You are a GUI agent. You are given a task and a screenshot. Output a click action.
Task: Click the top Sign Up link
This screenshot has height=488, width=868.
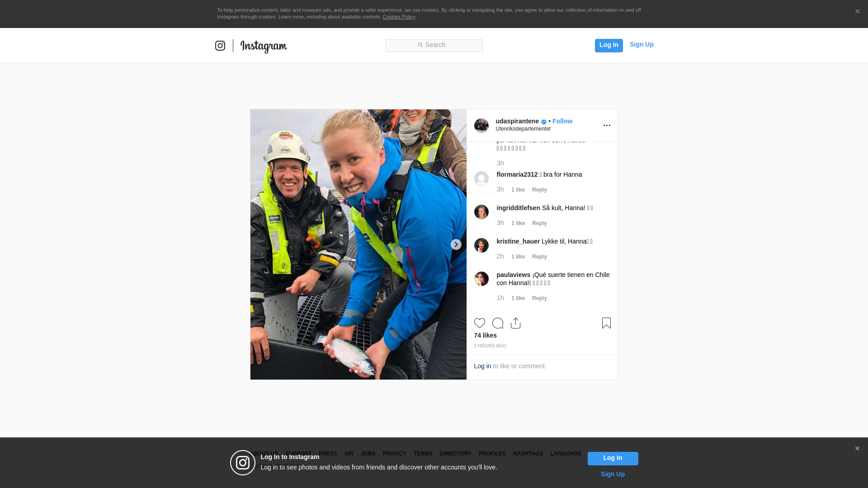(x=641, y=44)
